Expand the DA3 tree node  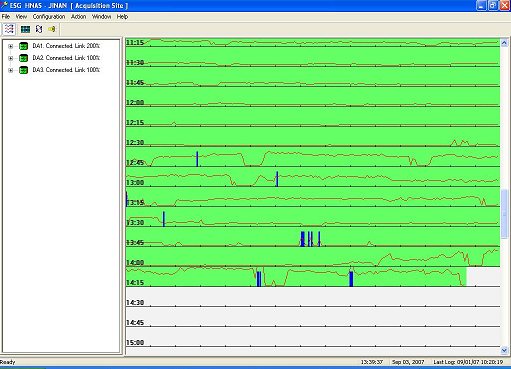(10, 70)
